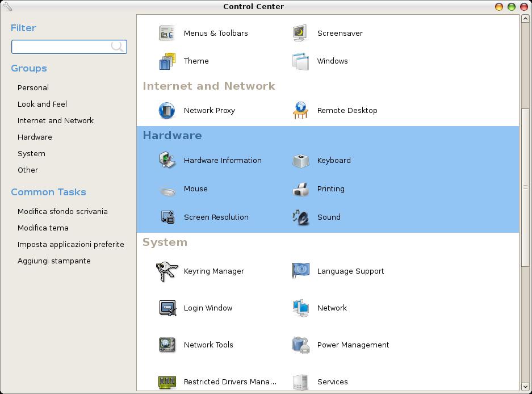532x394 pixels.
Task: Select the Look and Feel group
Action: (x=42, y=104)
